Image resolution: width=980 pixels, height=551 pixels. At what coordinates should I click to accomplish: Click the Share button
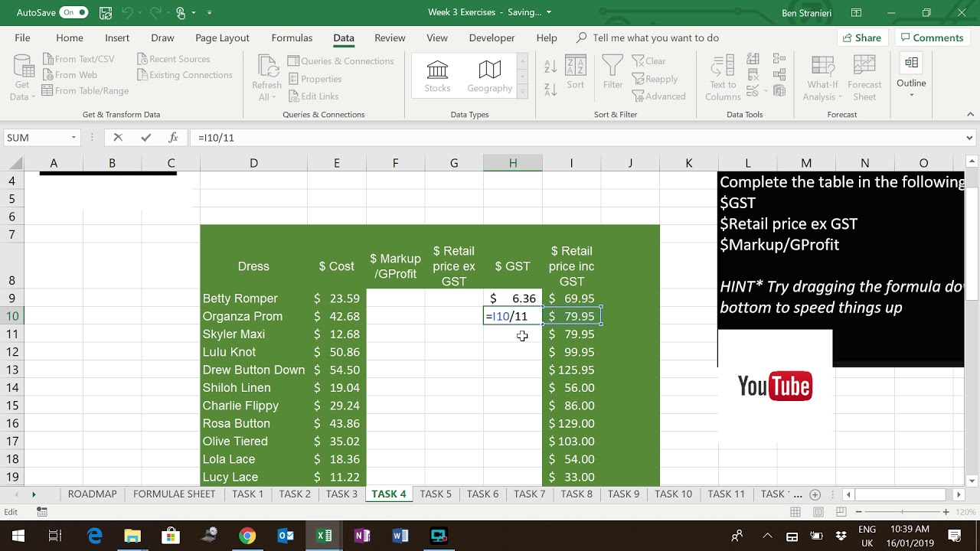pyautogui.click(x=861, y=37)
